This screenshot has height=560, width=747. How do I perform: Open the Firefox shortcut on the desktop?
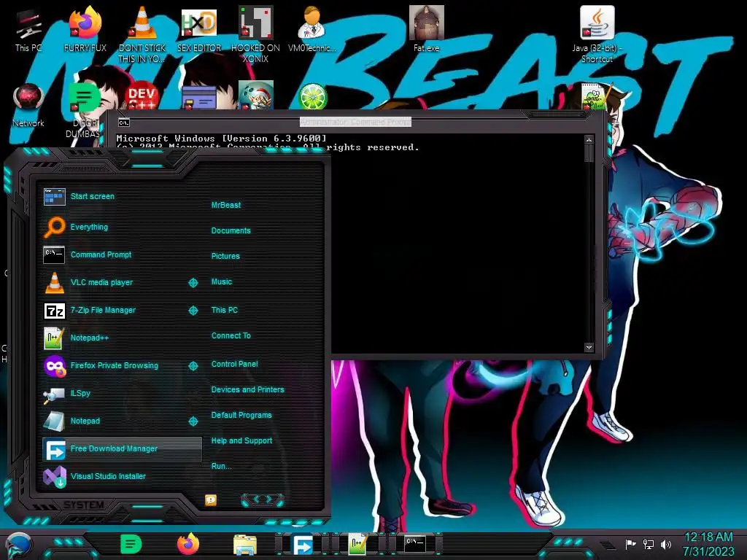(x=85, y=30)
